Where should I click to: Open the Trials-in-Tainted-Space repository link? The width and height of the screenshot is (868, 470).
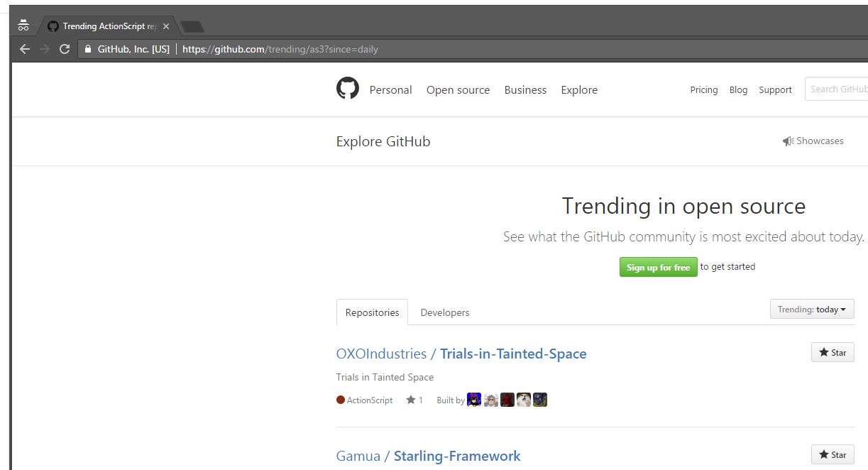pyautogui.click(x=513, y=354)
